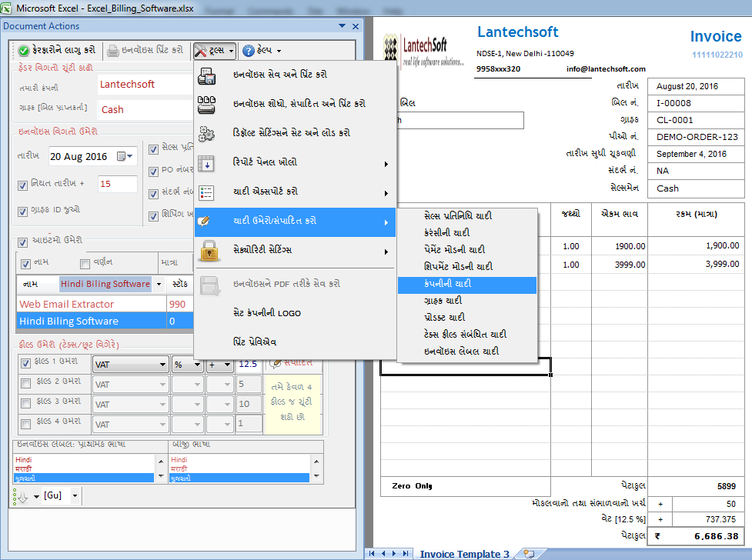
Task: Expand રિપોર્ટ પેનલ ખોલો submenu
Action: coord(295,162)
